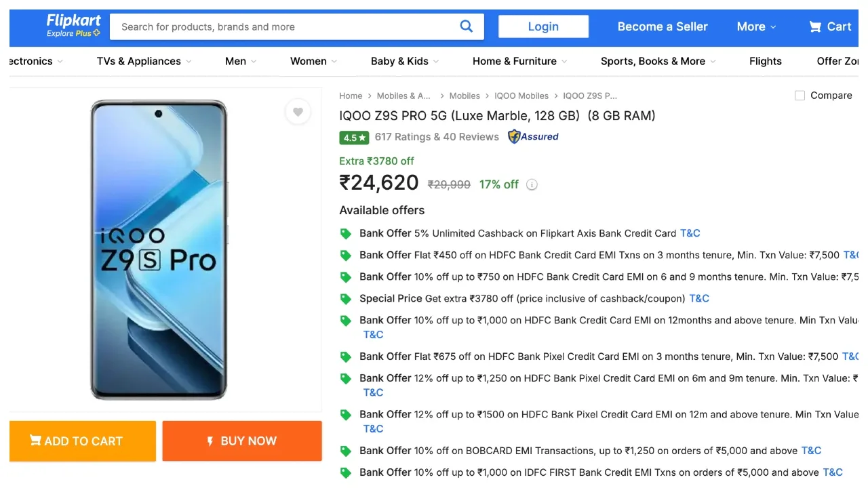The image size is (868, 488).
Task: Open the Flights category
Action: (766, 61)
